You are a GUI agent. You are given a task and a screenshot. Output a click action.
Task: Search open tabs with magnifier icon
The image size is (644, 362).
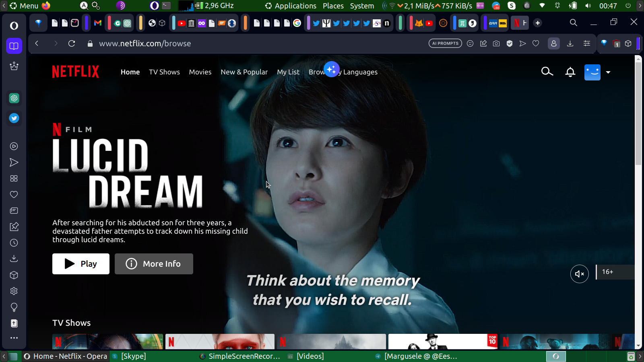[574, 23]
